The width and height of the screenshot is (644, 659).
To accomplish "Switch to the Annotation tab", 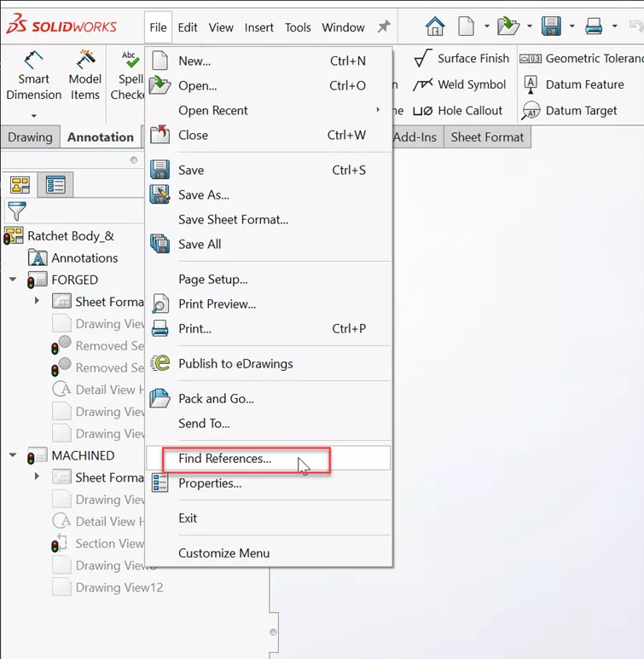I will coord(101,137).
